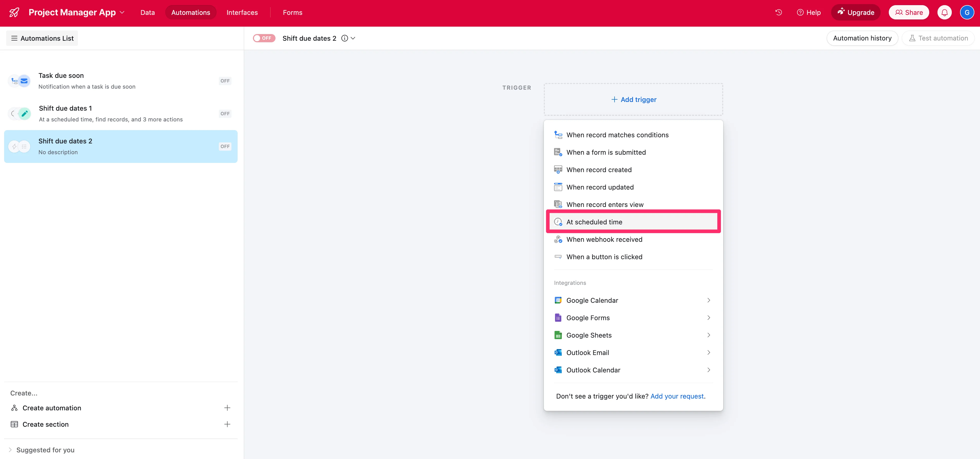The height and width of the screenshot is (459, 980).
Task: Toggle OFF badge for Shift due dates 1
Action: tap(225, 113)
